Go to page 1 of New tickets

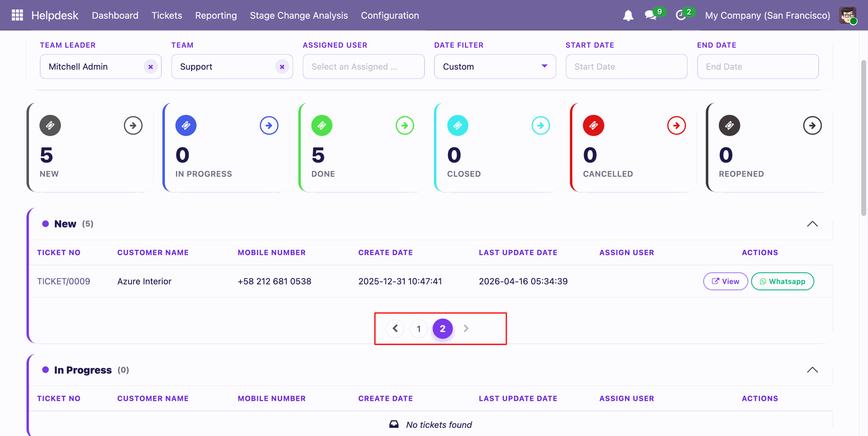coord(419,328)
